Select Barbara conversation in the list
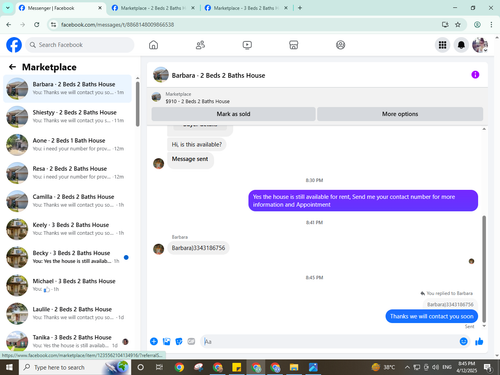 pos(67,89)
